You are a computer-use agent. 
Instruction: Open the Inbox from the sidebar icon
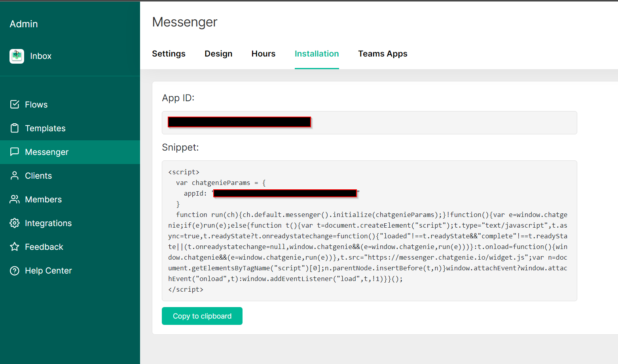tap(17, 56)
